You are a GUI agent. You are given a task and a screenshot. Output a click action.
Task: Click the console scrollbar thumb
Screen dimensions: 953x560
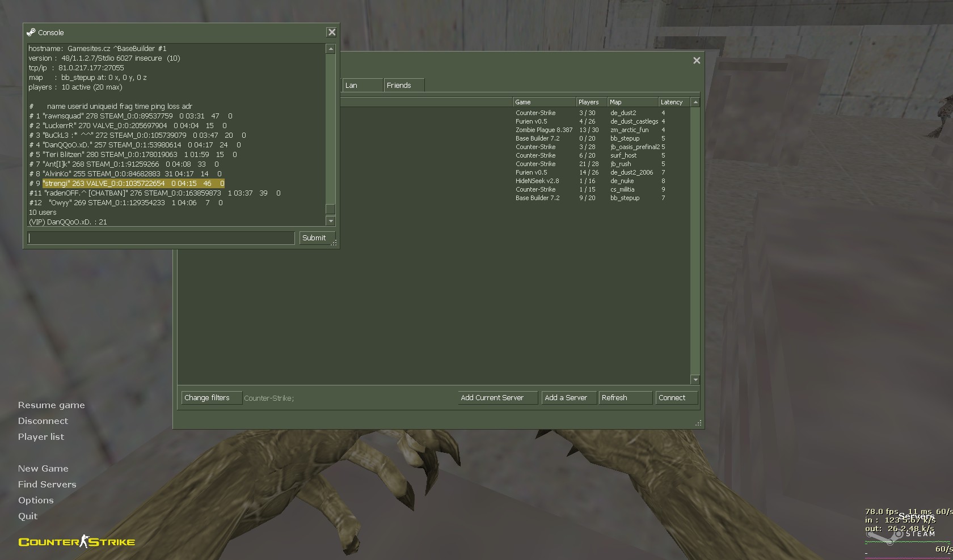click(331, 209)
